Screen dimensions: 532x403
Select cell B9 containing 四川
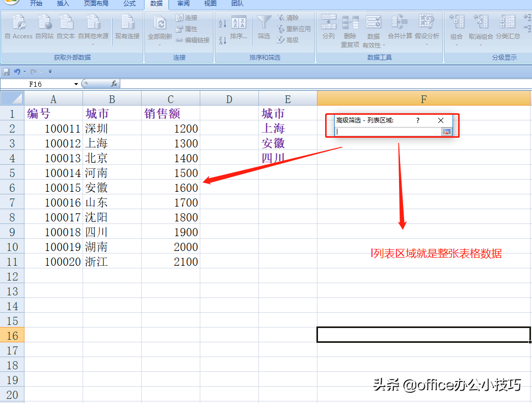[x=112, y=232]
